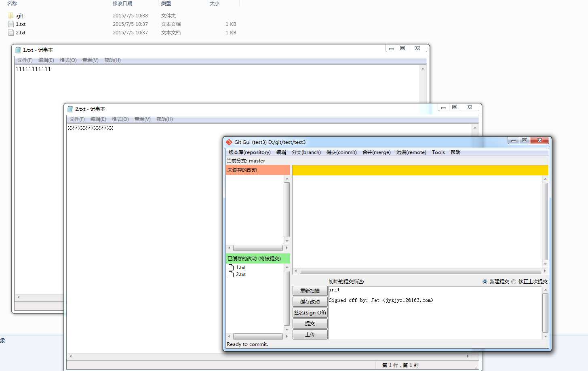Click the 当前分支: master label
This screenshot has height=371, width=588.
(246, 161)
